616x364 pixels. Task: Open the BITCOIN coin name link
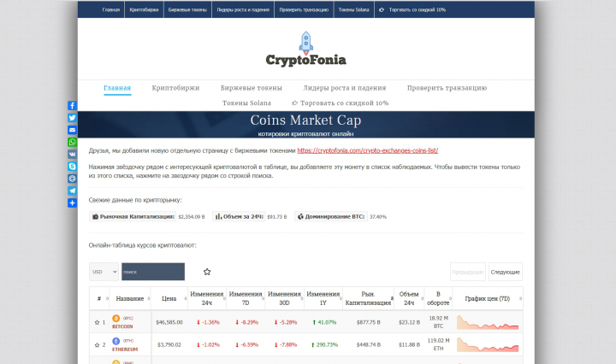coord(122,326)
